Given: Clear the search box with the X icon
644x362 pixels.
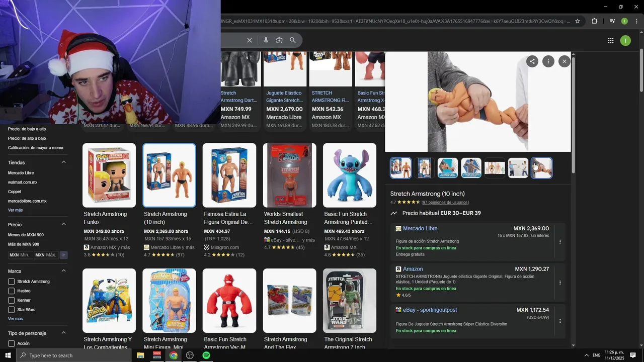Looking at the screenshot, I should point(249,40).
